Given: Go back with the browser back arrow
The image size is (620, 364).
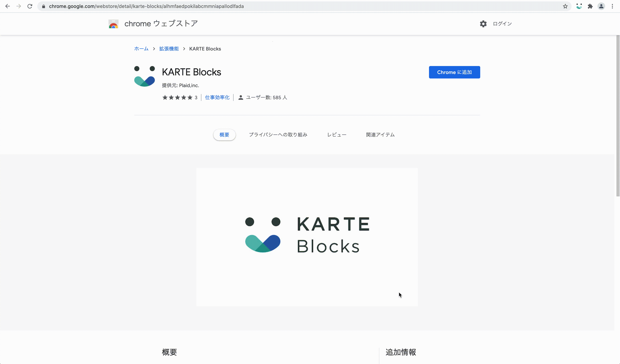Looking at the screenshot, I should click(x=8, y=6).
